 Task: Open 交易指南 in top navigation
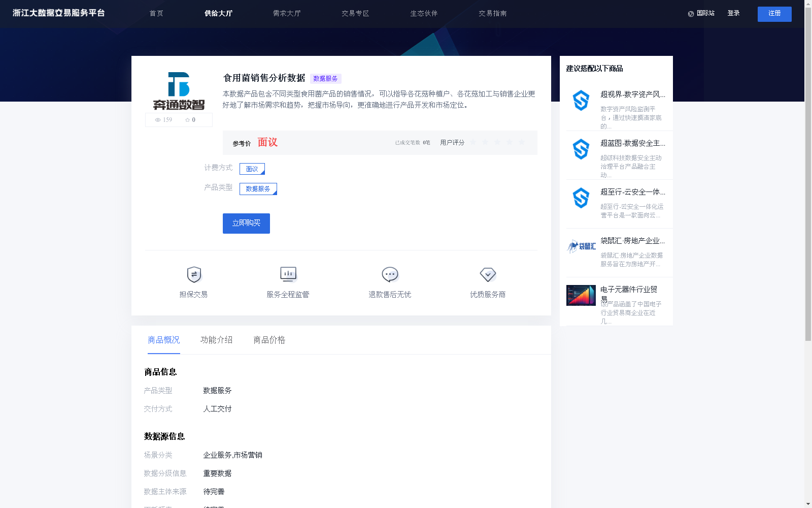[492, 13]
